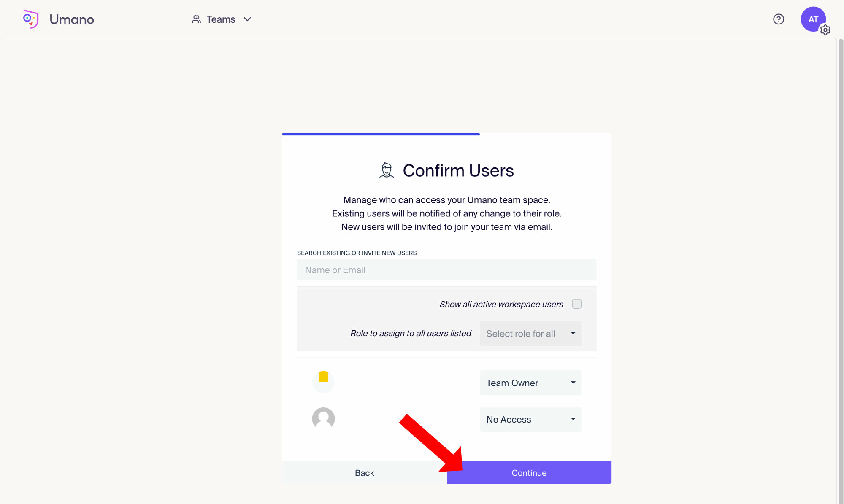
Task: Click the blue setup progress bar
Action: (x=381, y=134)
